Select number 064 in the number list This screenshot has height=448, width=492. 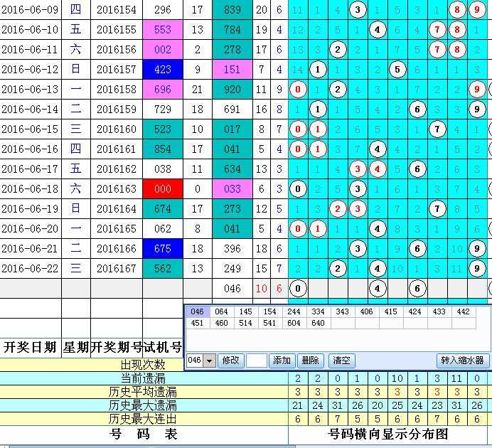(223, 311)
